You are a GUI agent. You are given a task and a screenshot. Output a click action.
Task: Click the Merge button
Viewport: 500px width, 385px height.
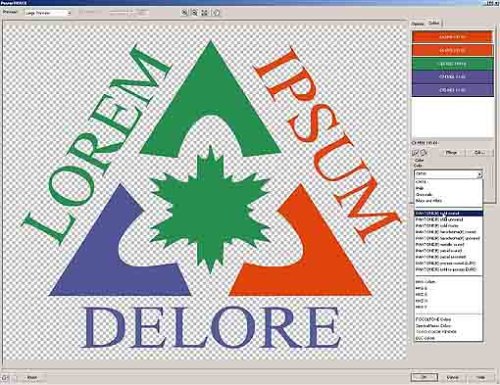451,152
